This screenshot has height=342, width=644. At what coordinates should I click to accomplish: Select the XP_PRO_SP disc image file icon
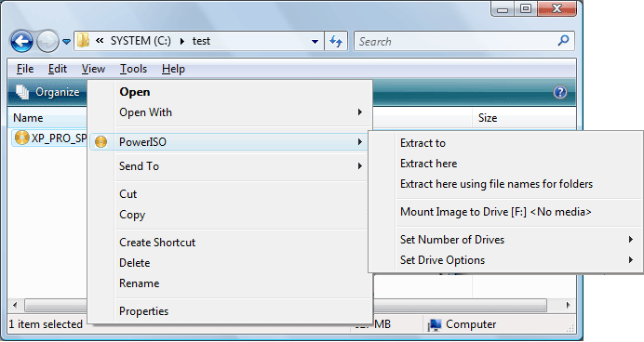(21, 138)
